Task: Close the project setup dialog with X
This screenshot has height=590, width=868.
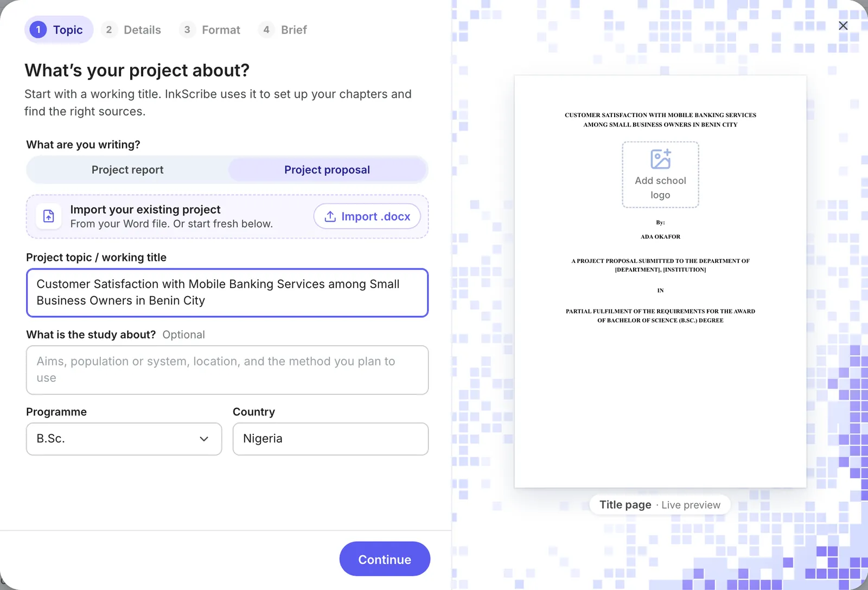Action: pos(843,25)
